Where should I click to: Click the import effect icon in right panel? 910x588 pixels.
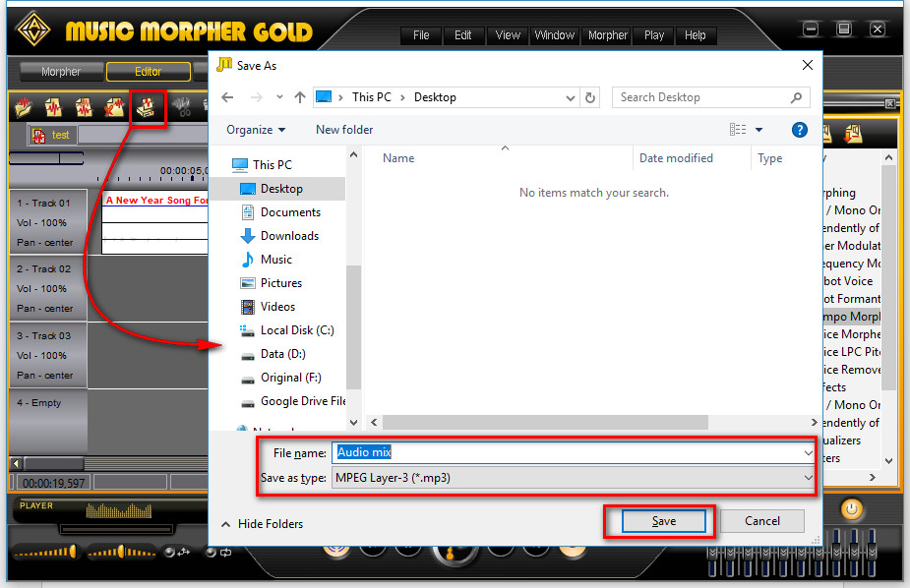pos(853,134)
